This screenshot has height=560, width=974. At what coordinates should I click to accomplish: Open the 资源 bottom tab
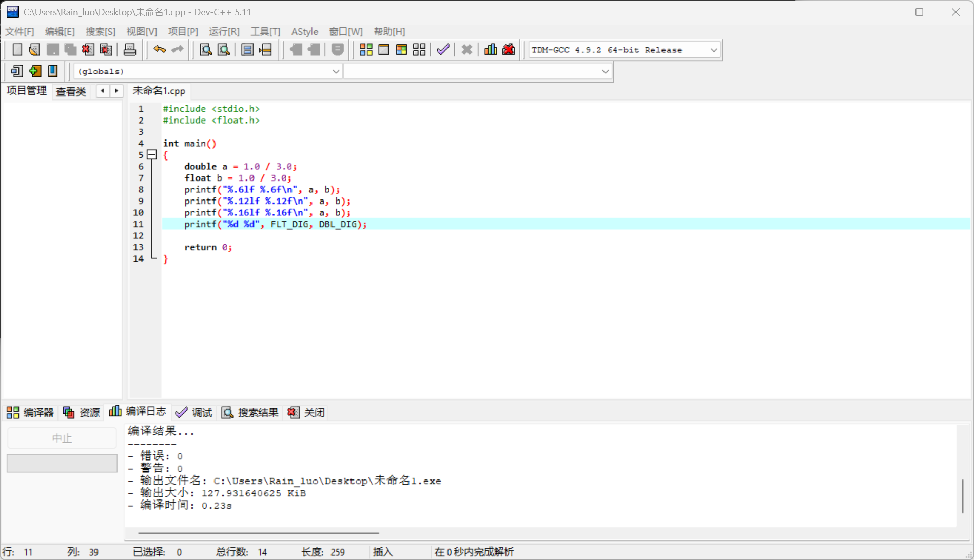coord(82,412)
